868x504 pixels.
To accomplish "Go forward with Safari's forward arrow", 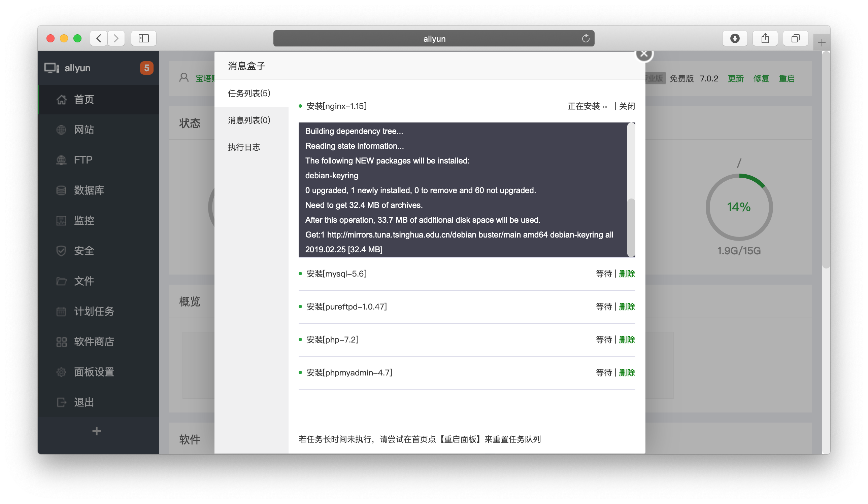I will (x=116, y=38).
